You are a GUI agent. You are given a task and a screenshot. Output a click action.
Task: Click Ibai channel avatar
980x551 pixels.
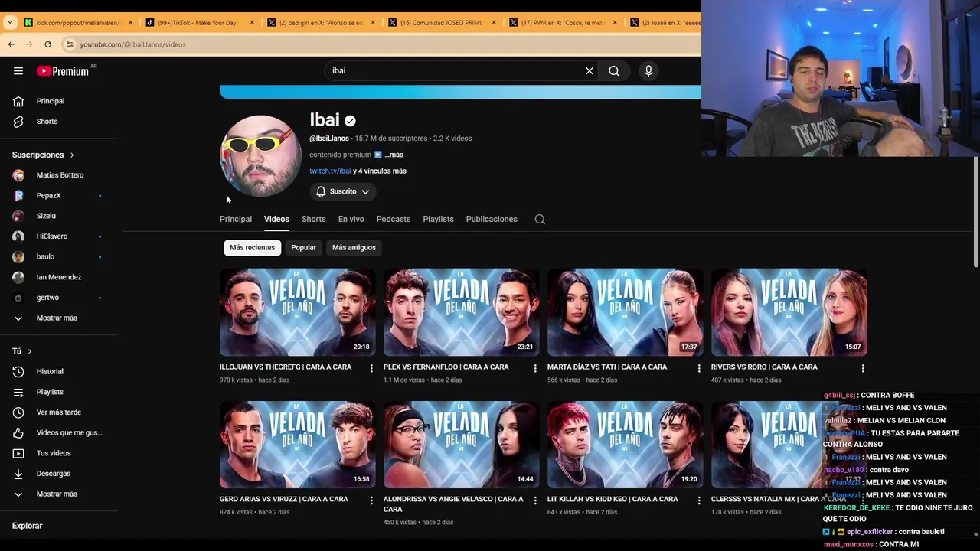click(x=260, y=155)
